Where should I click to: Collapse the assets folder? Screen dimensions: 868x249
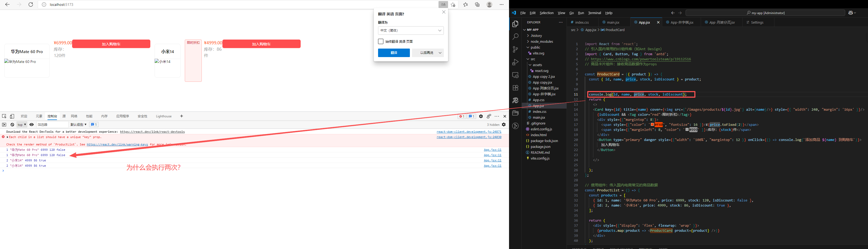coord(537,65)
